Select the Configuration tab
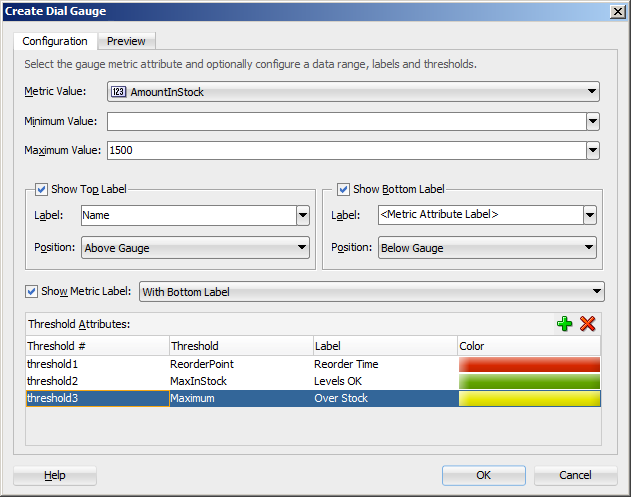This screenshot has height=497, width=631. [55, 41]
